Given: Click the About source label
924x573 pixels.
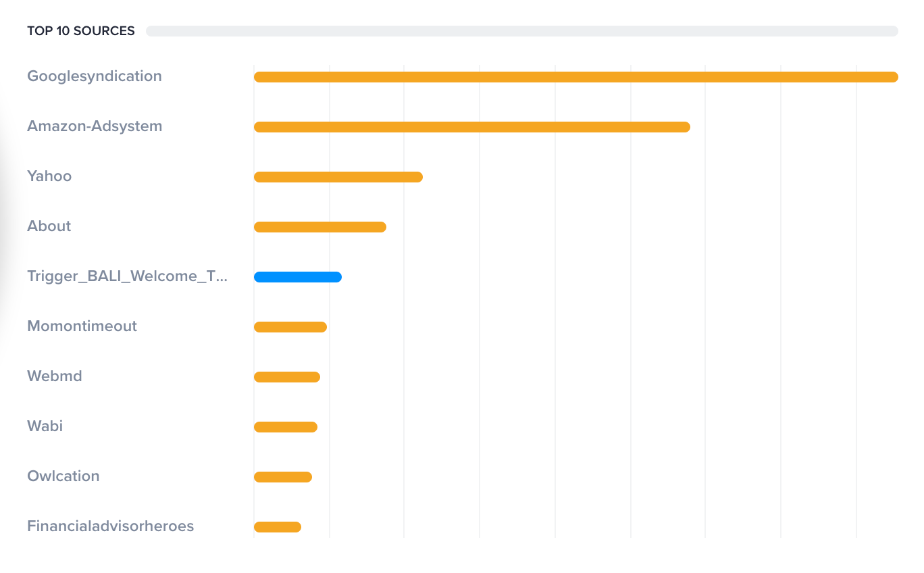Looking at the screenshot, I should (49, 226).
